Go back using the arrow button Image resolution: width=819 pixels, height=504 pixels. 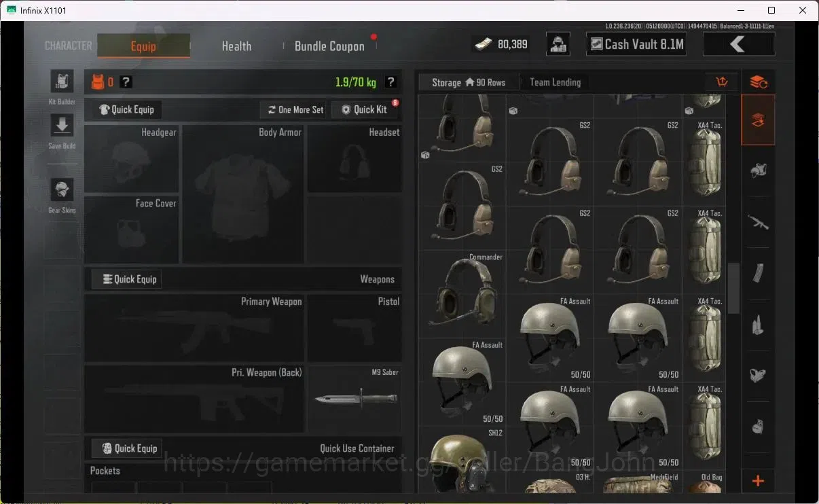[x=739, y=45]
